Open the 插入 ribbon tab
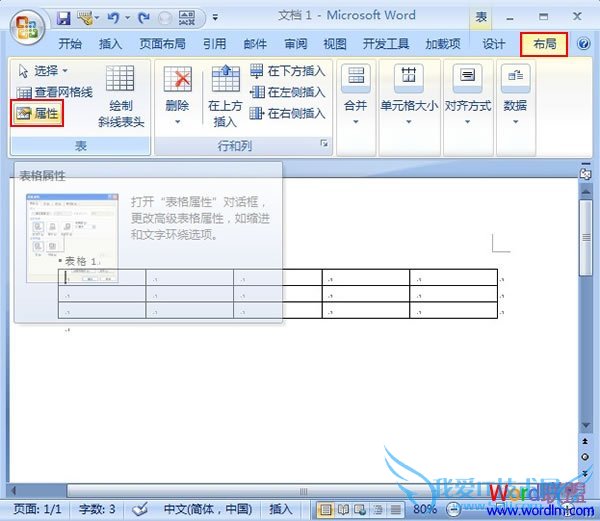Screen dimensions: 600x521 click(110, 44)
